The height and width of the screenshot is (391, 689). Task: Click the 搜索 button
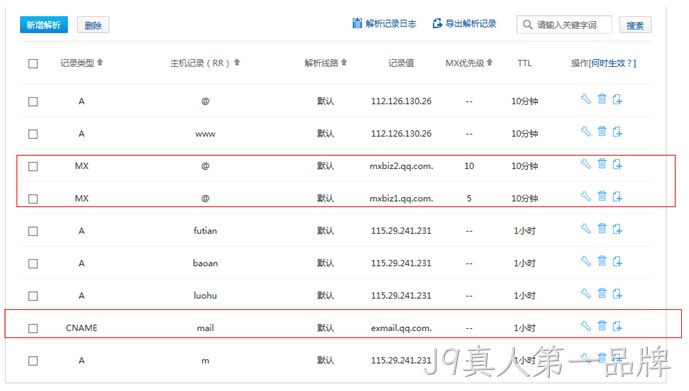pyautogui.click(x=635, y=25)
